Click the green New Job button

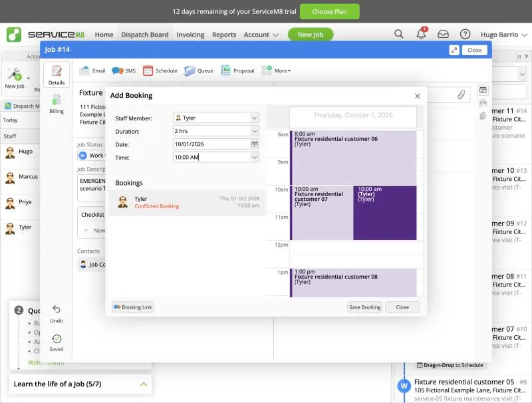tap(311, 35)
